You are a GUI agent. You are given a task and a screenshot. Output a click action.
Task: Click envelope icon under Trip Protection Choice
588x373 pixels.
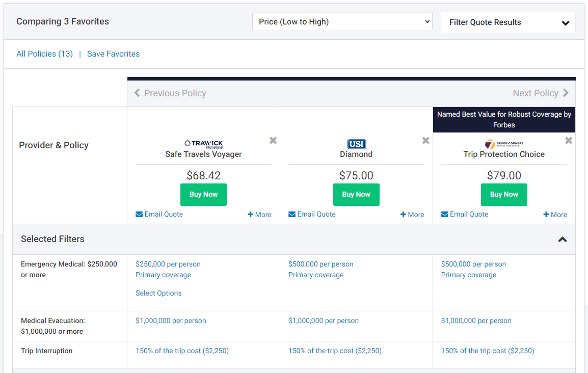point(445,215)
